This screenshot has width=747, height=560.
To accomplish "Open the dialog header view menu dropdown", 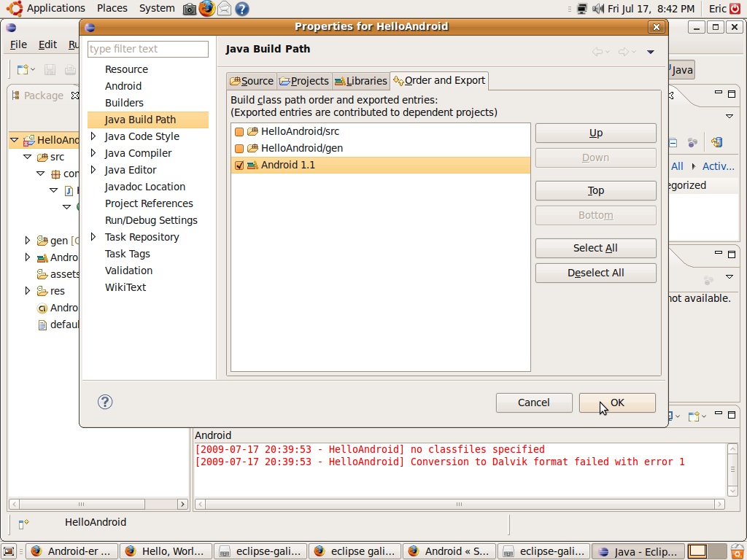I will (650, 52).
